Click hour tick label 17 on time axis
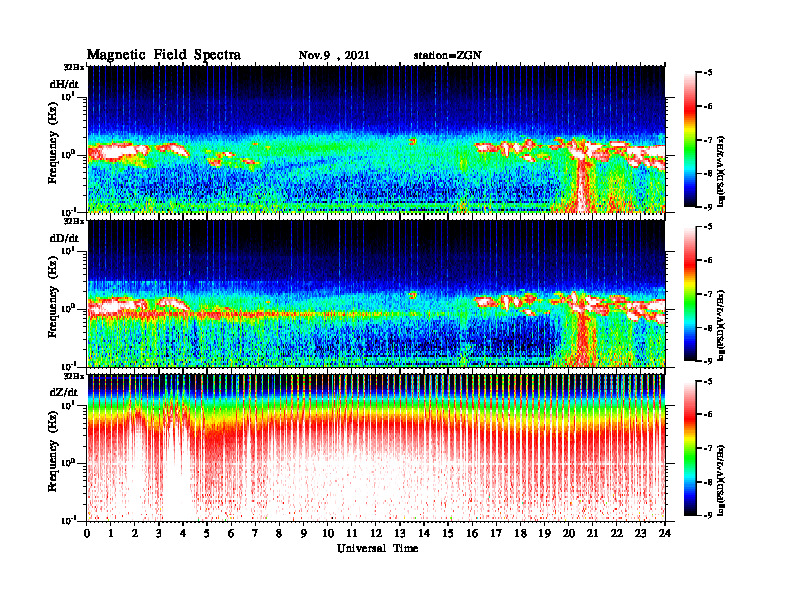 (497, 533)
